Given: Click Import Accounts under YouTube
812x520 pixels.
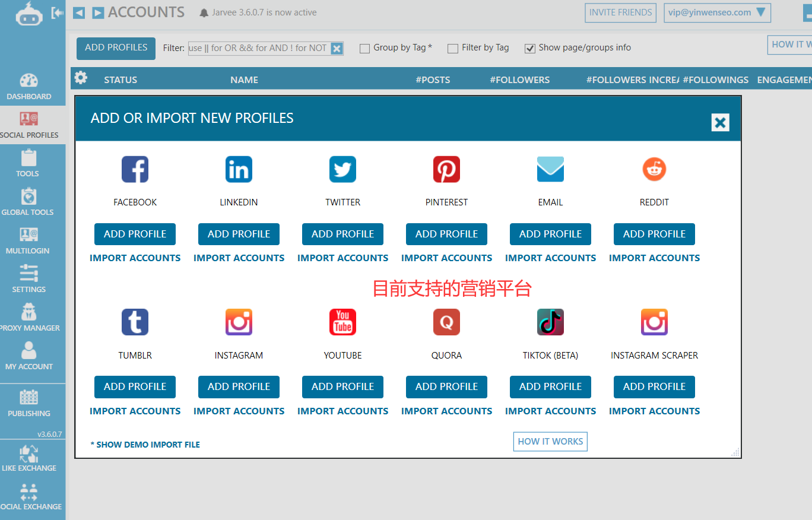Looking at the screenshot, I should [x=342, y=411].
